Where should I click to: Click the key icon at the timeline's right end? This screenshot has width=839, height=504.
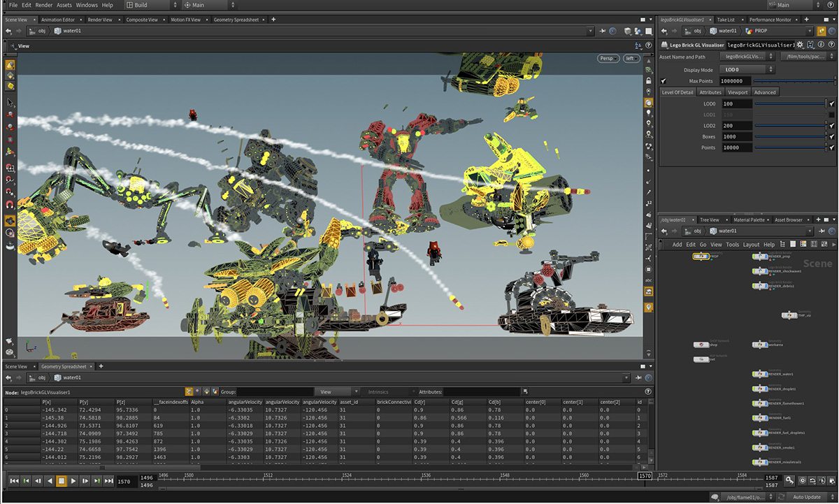pos(789,481)
